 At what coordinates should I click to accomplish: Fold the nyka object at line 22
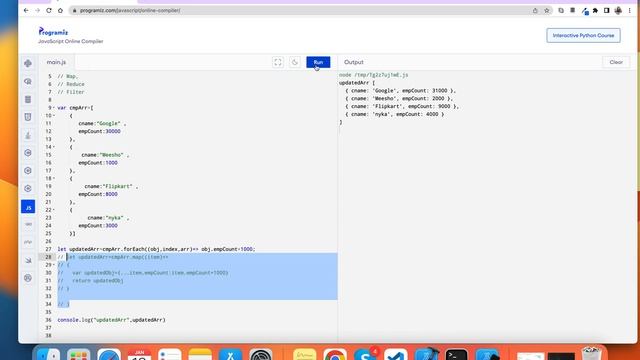54,210
